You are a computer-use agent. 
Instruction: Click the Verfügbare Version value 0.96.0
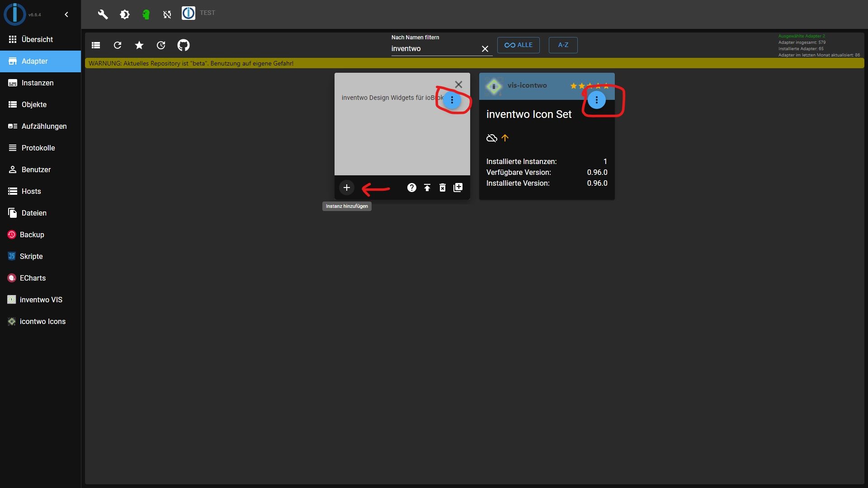[597, 173]
